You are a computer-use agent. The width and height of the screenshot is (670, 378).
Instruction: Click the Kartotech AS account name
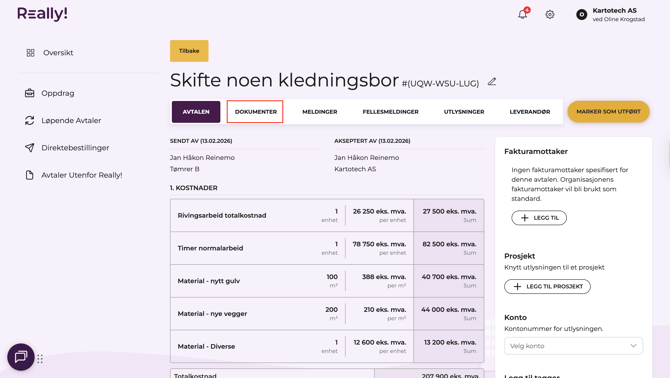[614, 10]
